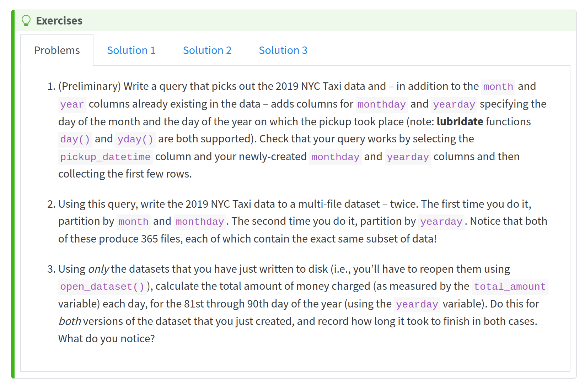585x392 pixels.
Task: Click the year inline code
Action: point(72,104)
